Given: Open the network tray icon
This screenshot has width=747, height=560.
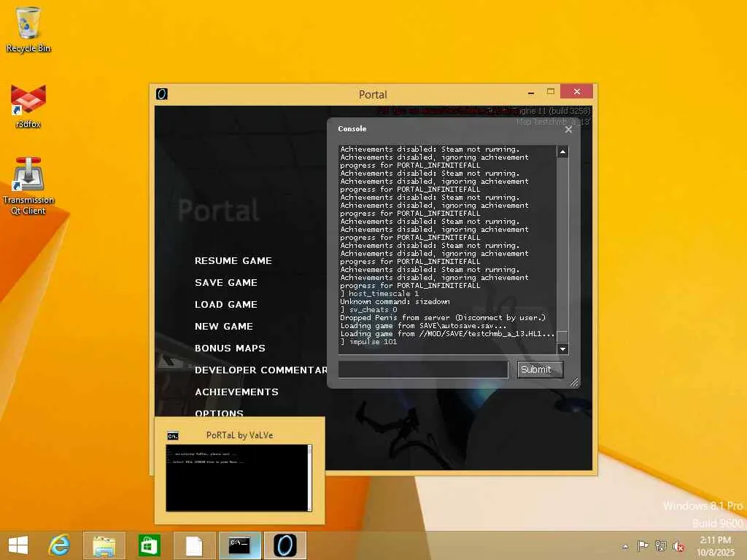Looking at the screenshot, I should [x=661, y=545].
